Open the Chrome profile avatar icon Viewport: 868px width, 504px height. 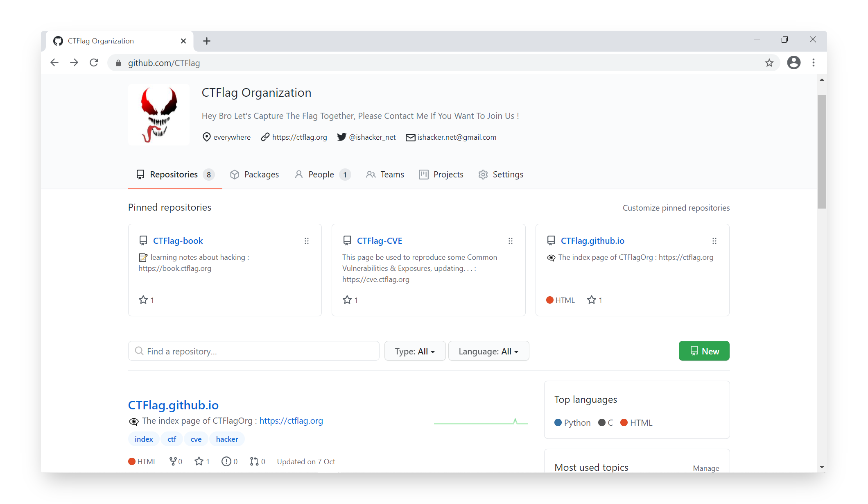(x=793, y=63)
